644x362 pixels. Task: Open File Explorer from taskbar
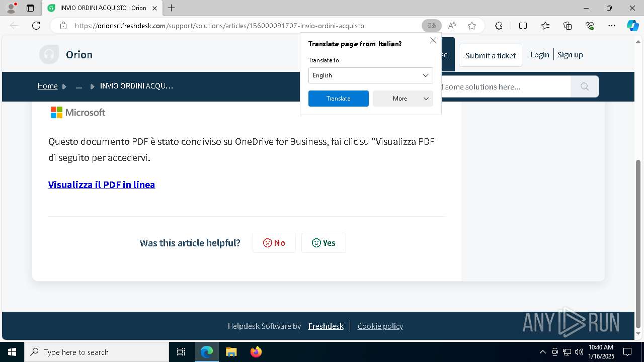(x=231, y=352)
